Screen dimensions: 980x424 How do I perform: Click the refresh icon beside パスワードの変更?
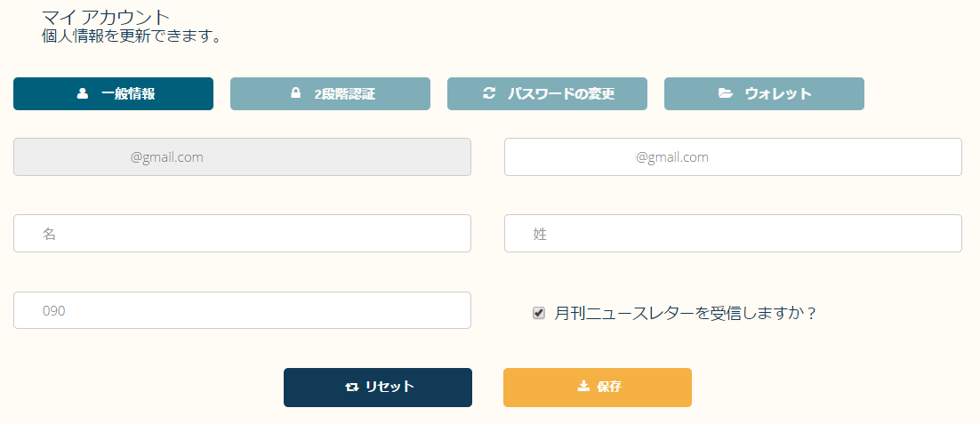[488, 93]
